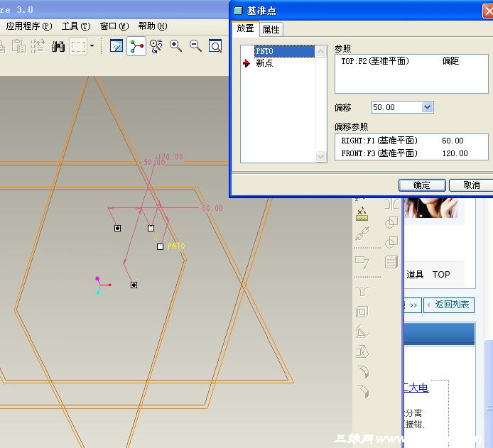Screen dimensions: 493x448
Task: Click the Pattern tool icon
Action: [391, 262]
